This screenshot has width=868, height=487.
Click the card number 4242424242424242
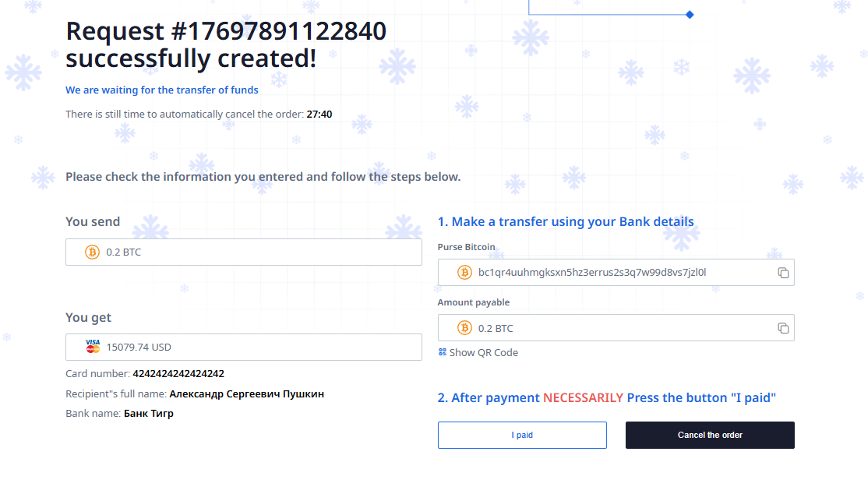(178, 374)
